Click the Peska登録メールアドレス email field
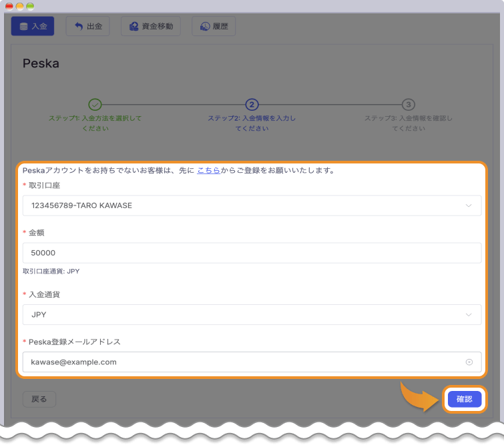The width and height of the screenshot is (504, 447). coord(252,362)
